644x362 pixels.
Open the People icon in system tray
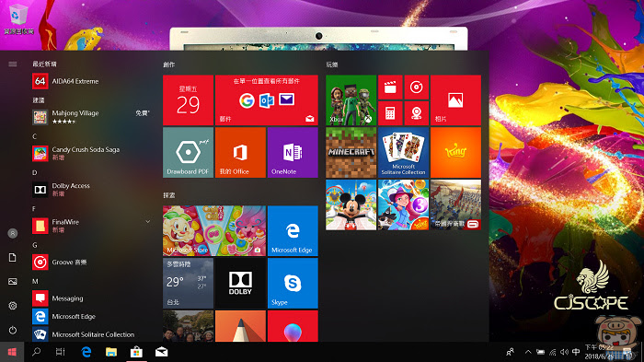[510, 352]
